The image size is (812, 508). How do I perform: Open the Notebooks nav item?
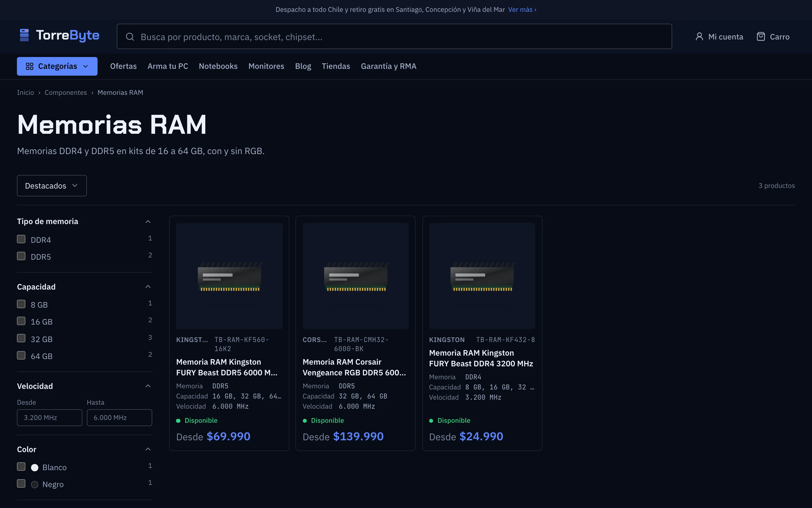coord(218,66)
